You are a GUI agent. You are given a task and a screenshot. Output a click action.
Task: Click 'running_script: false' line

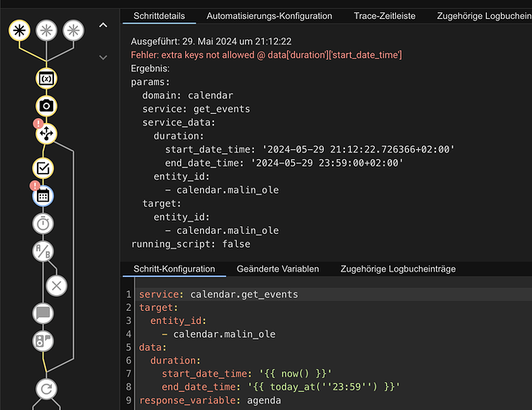click(191, 244)
